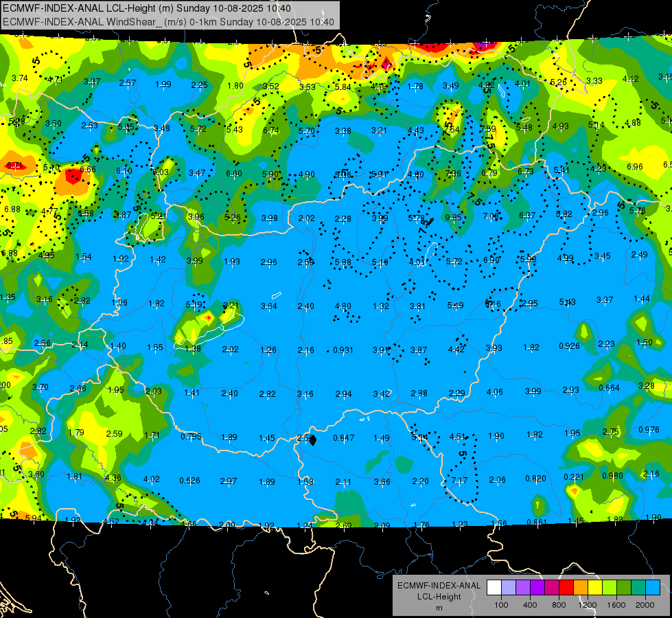Click the legend label "LCL-Height"
Viewport: 672px width, 618px height.
tap(439, 597)
